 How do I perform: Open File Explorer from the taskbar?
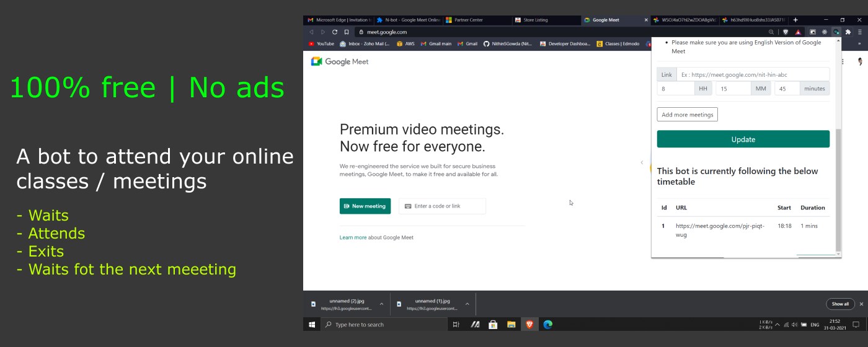pos(511,324)
